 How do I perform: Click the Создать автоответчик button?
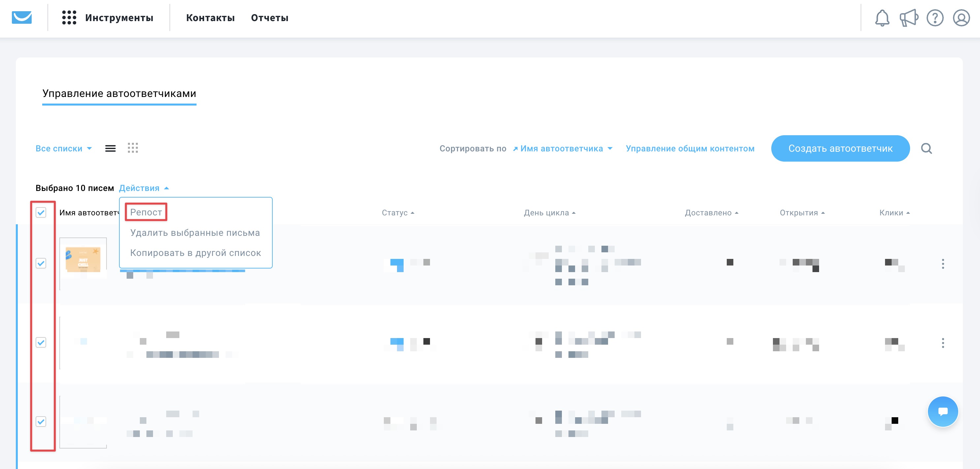point(840,148)
